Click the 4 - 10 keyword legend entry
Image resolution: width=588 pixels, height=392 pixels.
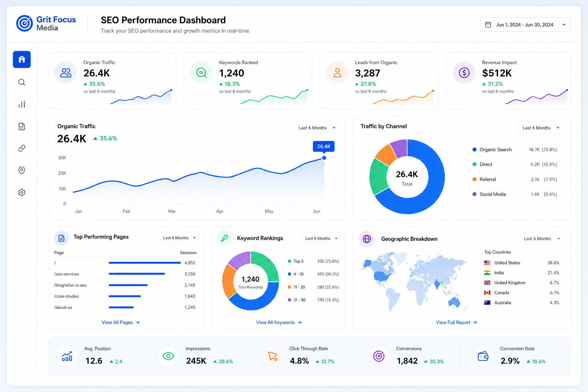313,274
